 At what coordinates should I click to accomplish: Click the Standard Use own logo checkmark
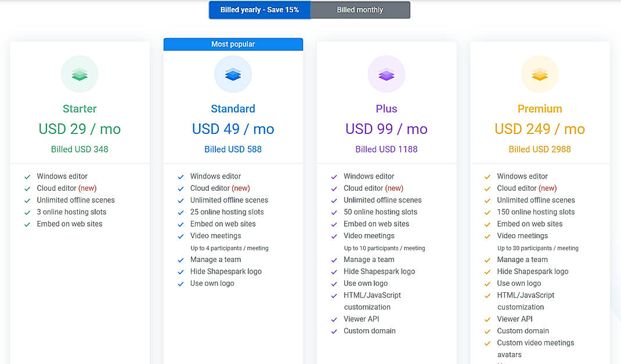pos(180,283)
